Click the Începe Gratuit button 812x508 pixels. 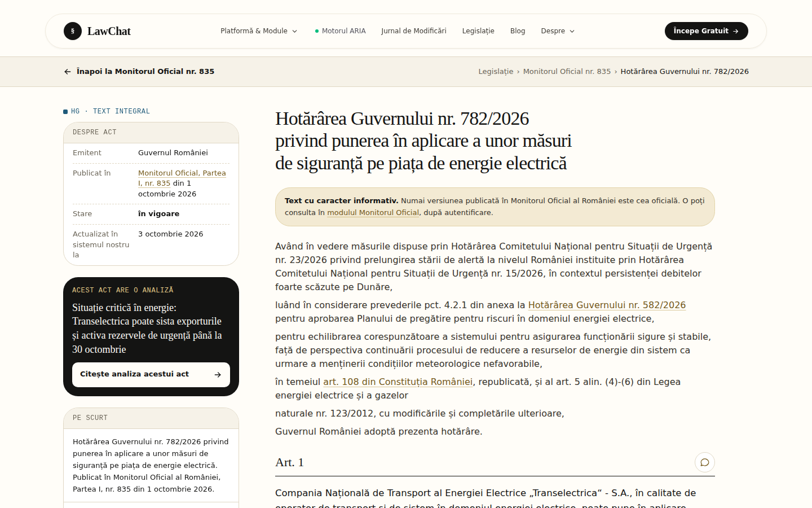(707, 31)
